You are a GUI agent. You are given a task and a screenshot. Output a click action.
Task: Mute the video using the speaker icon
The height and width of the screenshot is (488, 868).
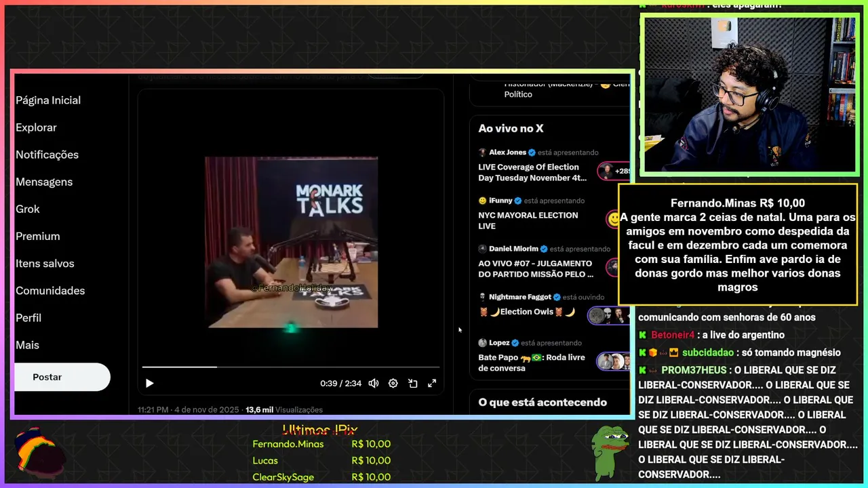(x=373, y=383)
